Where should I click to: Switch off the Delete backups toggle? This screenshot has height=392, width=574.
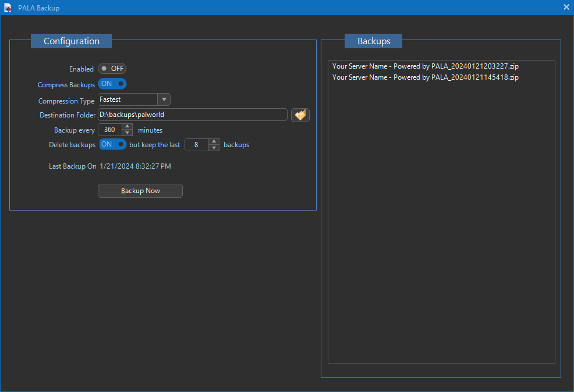[x=112, y=144]
